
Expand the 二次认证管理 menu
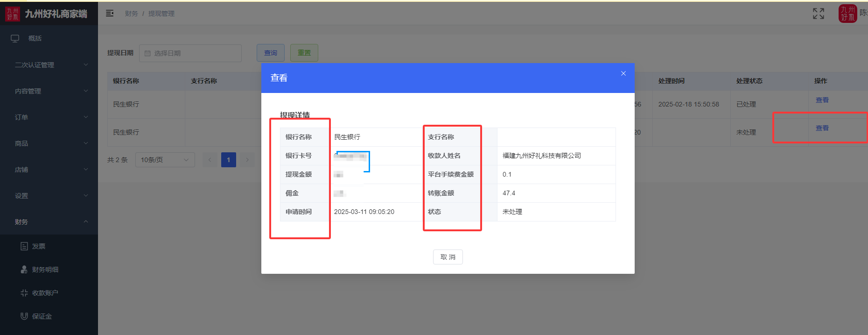coord(49,65)
